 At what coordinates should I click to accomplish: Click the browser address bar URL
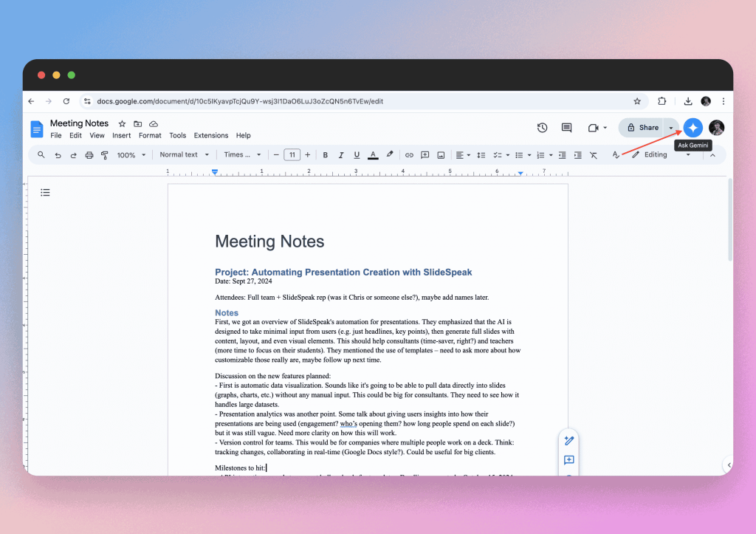click(x=240, y=101)
